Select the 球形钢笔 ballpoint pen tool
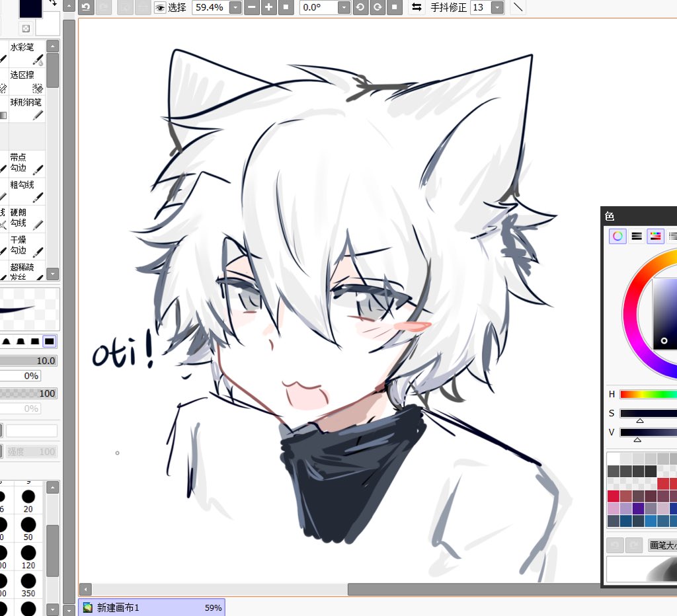 (x=26, y=108)
